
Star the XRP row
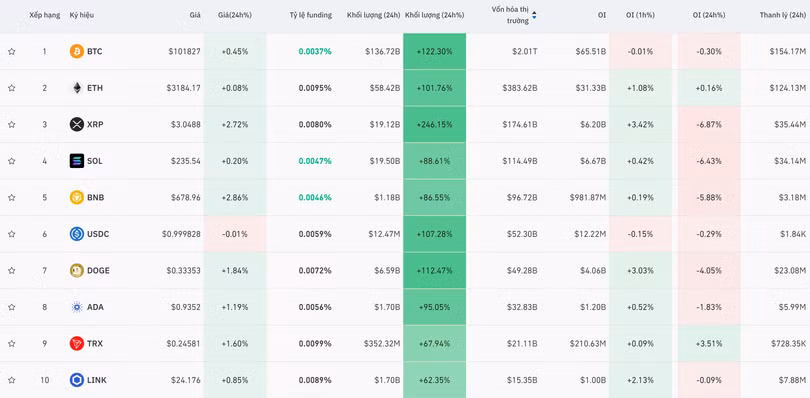coord(11,124)
